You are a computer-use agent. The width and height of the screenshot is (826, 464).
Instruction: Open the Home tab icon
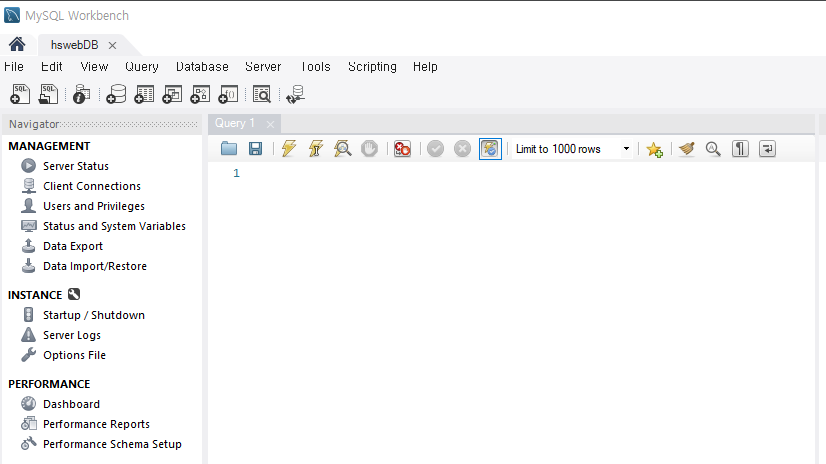(x=17, y=44)
